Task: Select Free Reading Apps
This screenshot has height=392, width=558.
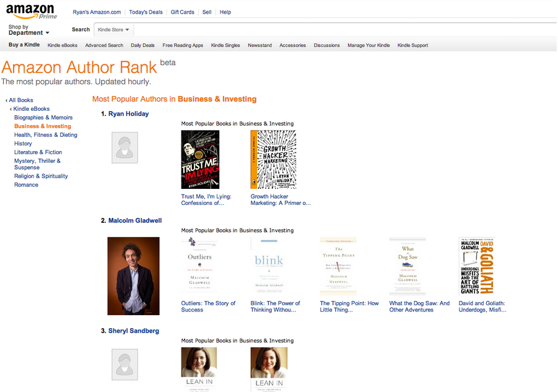Action: click(183, 45)
